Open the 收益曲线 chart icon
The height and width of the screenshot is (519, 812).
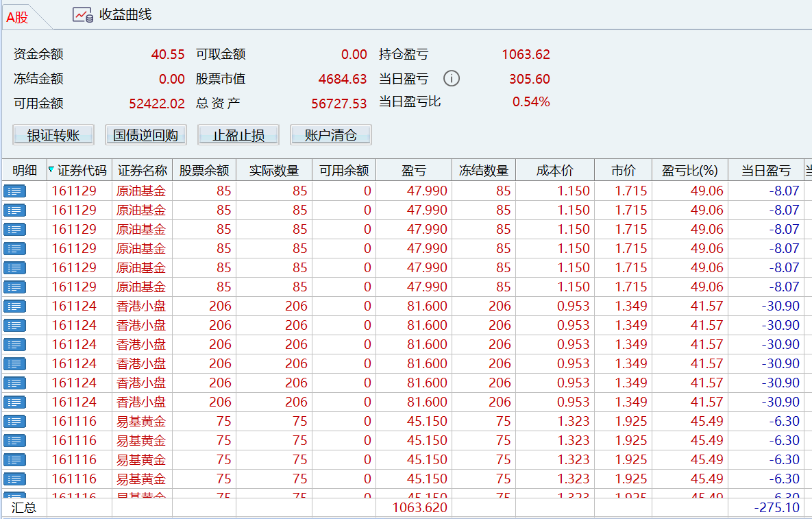[83, 15]
